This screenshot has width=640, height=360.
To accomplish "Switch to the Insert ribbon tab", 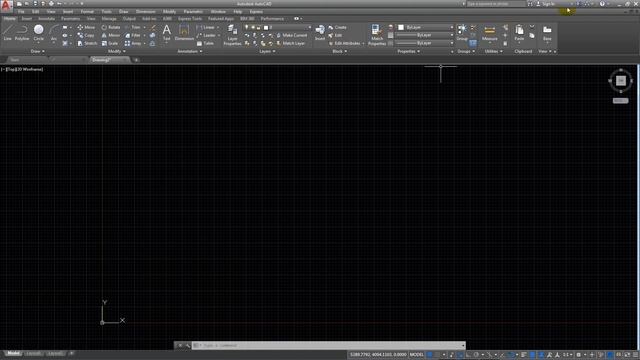I will (x=27, y=19).
